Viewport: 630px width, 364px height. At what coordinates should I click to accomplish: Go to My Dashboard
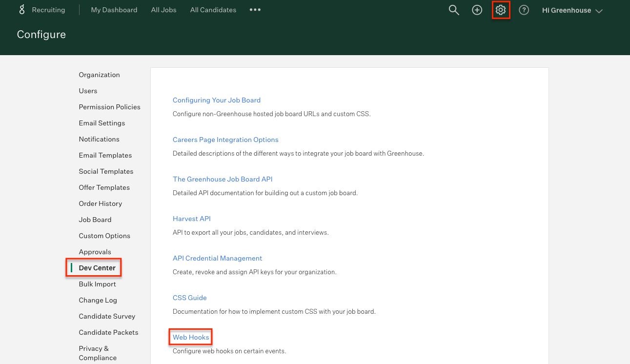(x=114, y=10)
